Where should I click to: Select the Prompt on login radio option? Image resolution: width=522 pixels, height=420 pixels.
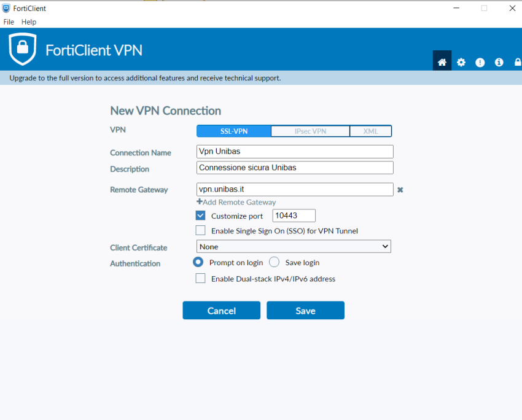(198, 262)
